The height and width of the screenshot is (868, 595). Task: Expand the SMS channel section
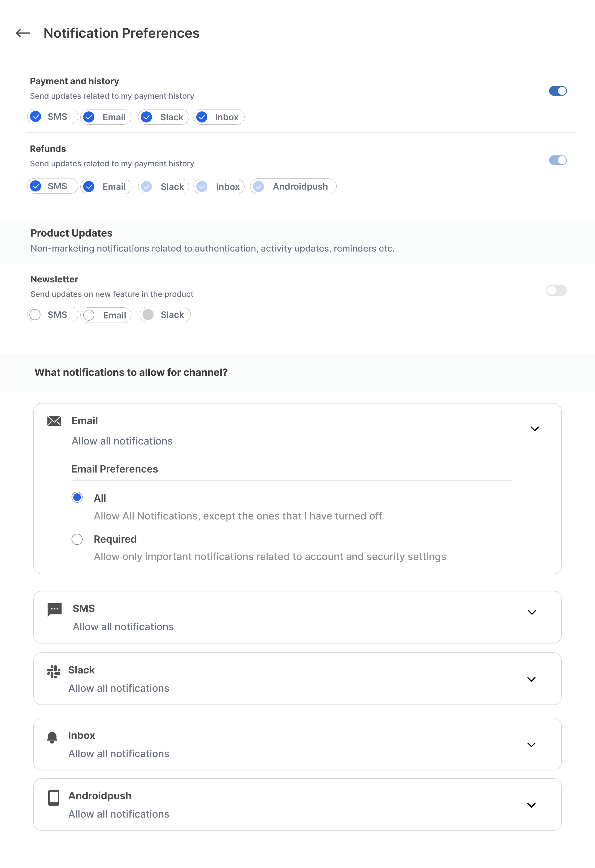pos(532,612)
